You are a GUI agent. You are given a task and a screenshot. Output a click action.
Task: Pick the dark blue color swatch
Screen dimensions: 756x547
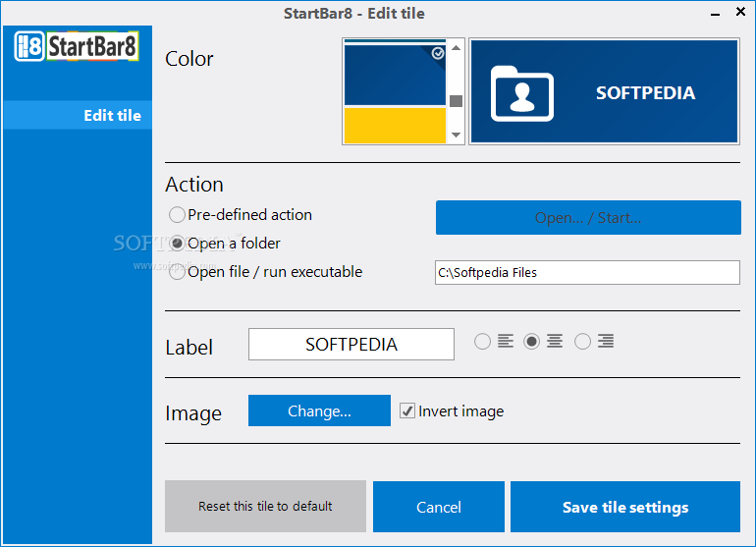coord(395,76)
